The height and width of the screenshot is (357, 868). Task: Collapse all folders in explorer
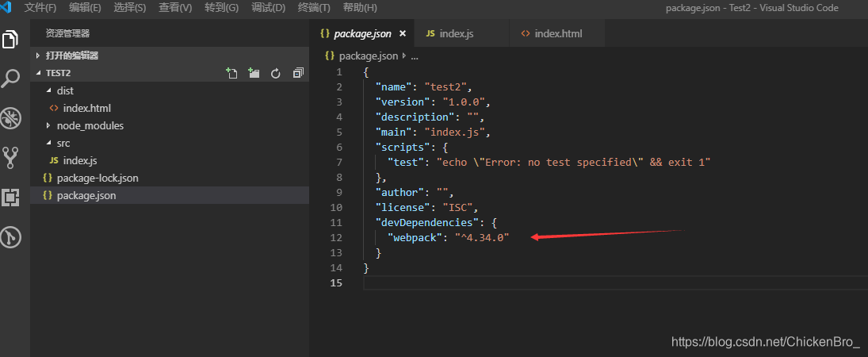click(298, 73)
